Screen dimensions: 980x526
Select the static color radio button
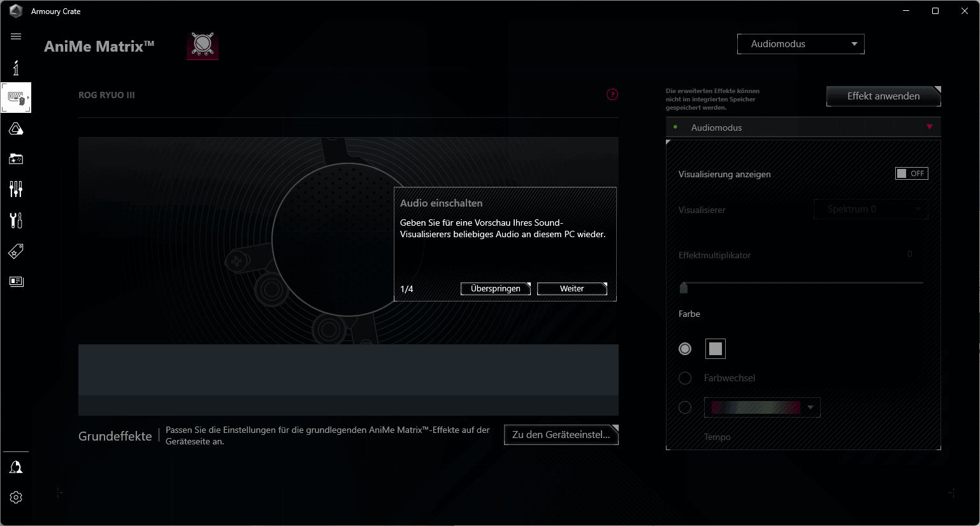point(685,349)
